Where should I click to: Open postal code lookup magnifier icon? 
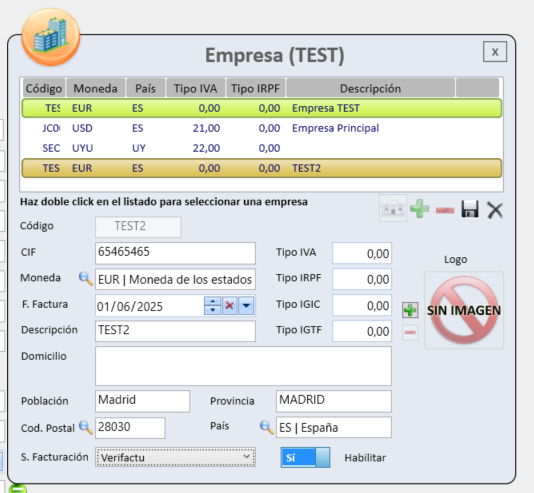click(x=85, y=427)
